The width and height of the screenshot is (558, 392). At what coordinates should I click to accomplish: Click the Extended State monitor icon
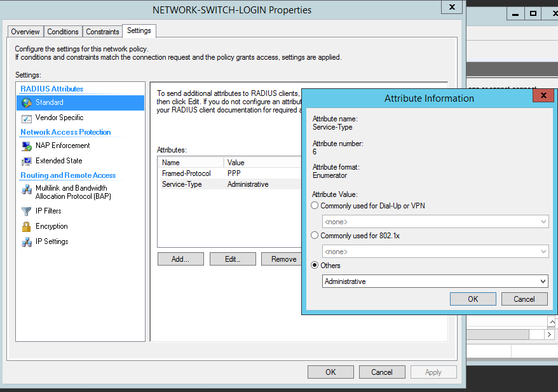pyautogui.click(x=27, y=161)
